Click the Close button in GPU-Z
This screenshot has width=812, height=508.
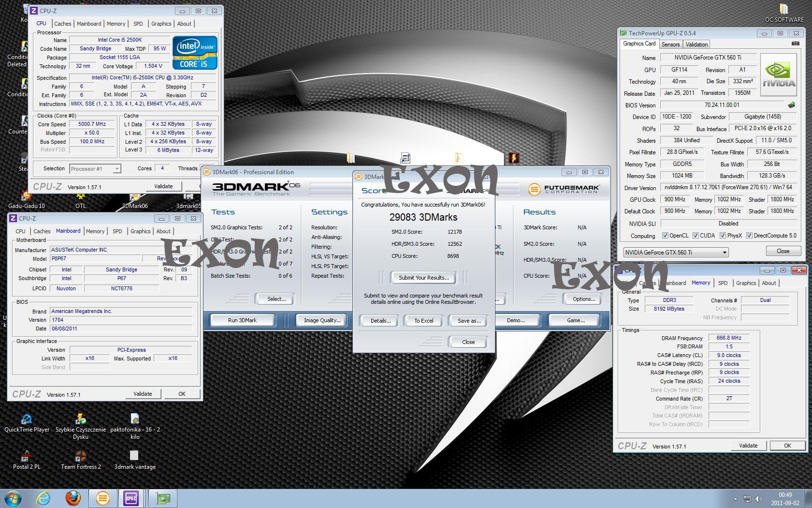click(x=783, y=251)
